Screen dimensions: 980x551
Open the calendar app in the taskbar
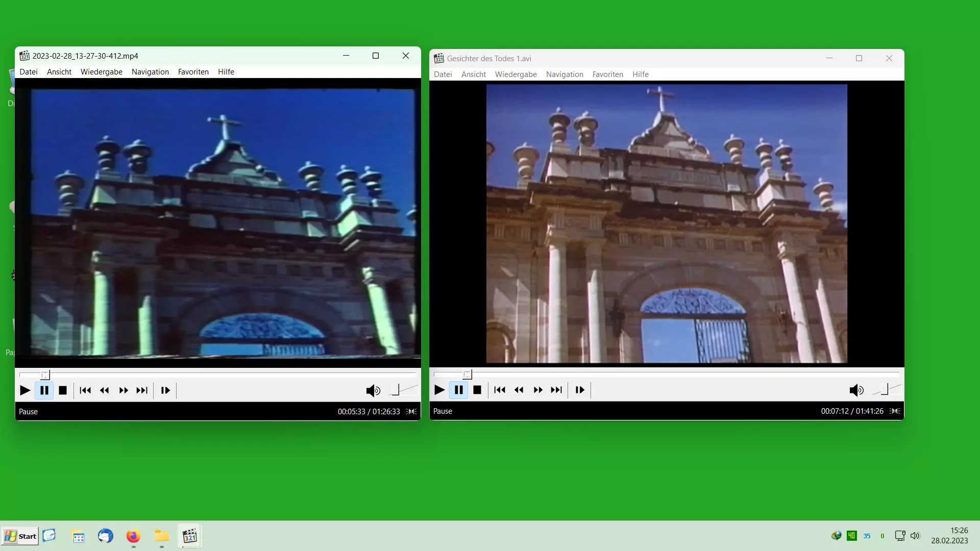[x=78, y=537]
